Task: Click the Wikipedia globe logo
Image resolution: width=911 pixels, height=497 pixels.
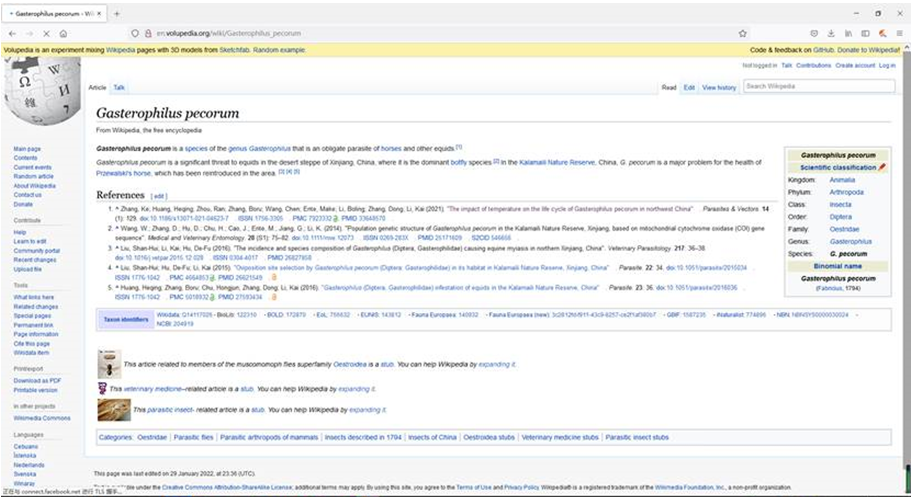Action: tap(40, 90)
